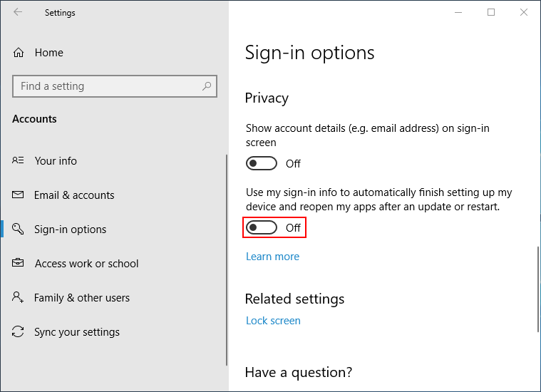541x392 pixels.
Task: Open the Lock screen link
Action: (273, 321)
